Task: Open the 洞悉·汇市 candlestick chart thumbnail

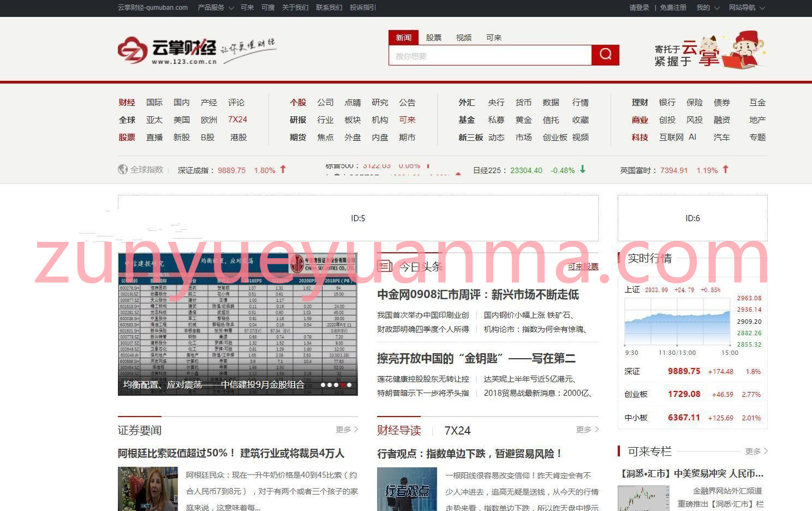Action: 643,498
